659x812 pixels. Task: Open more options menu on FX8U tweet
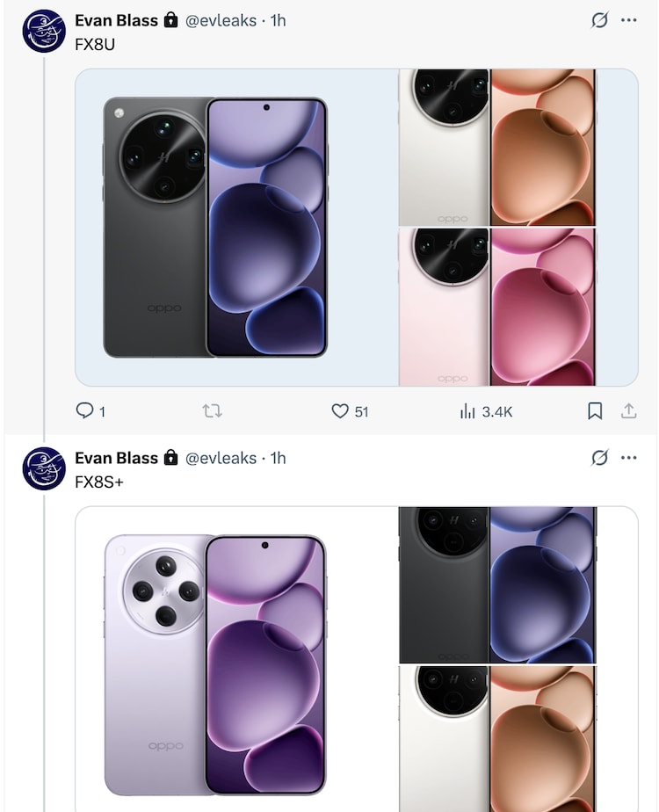coord(629,20)
